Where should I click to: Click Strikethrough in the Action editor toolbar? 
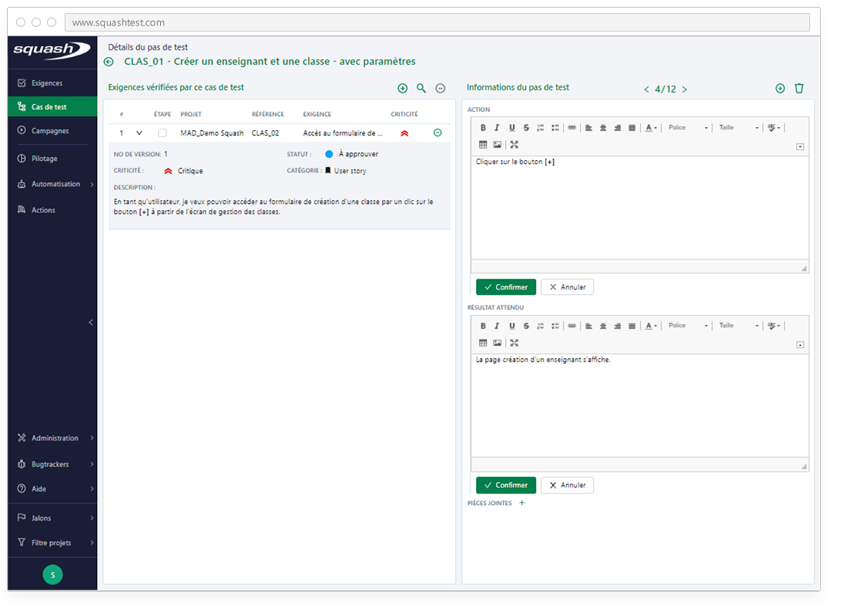[526, 128]
